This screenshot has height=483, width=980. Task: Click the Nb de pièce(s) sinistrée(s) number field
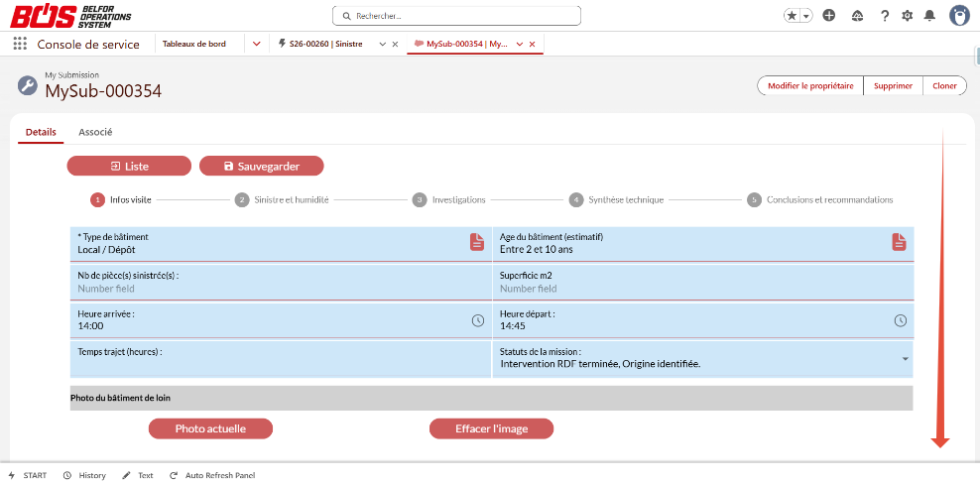click(x=281, y=283)
